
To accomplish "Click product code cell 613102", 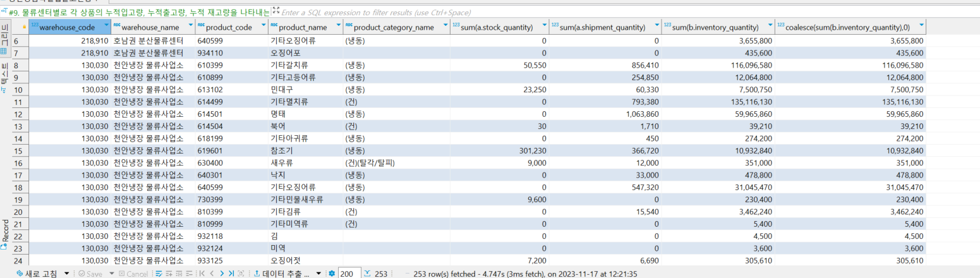I will point(231,90).
